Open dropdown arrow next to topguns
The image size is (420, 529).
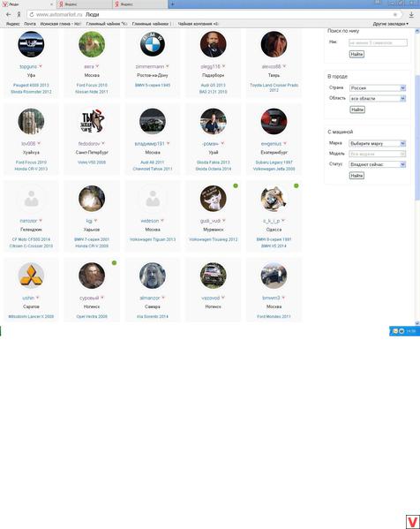click(x=41, y=66)
